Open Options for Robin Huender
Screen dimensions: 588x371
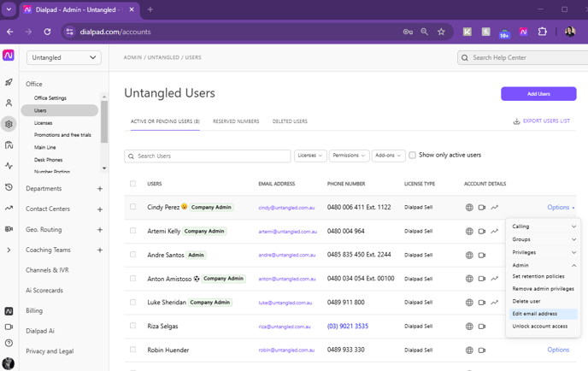coord(558,350)
